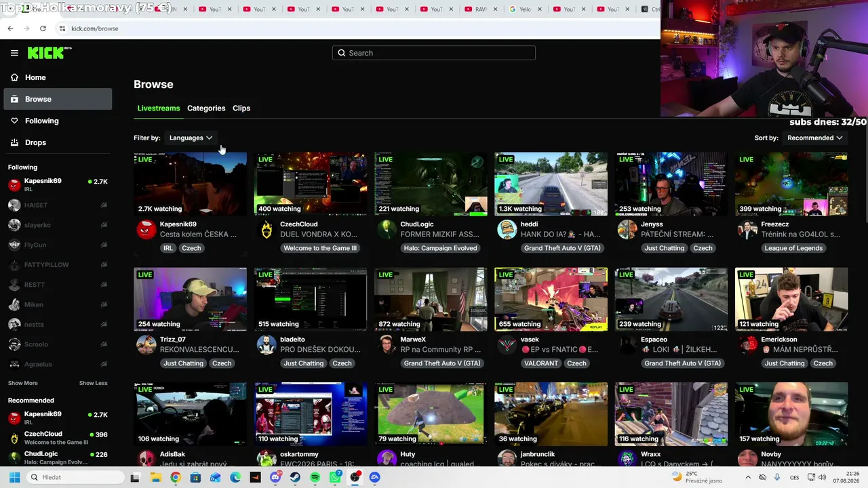Open Drops in the sidebar
This screenshot has width=868, height=488.
click(x=58, y=142)
